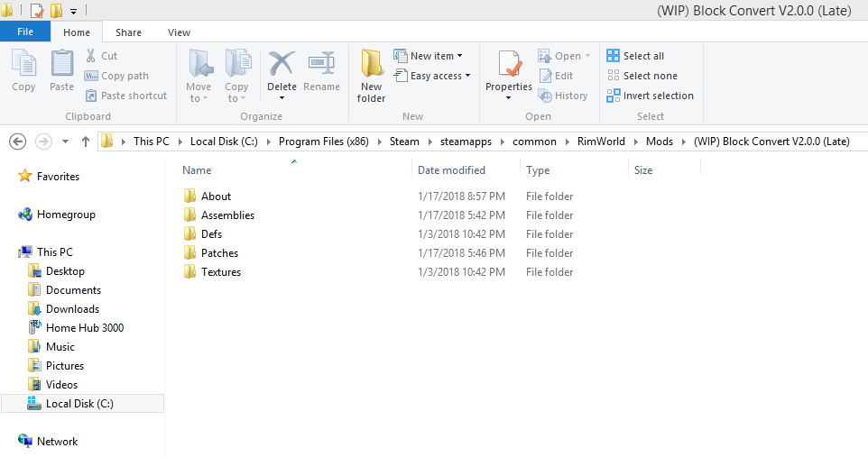Select the Textures folder
This screenshot has width=868, height=457.
221,271
